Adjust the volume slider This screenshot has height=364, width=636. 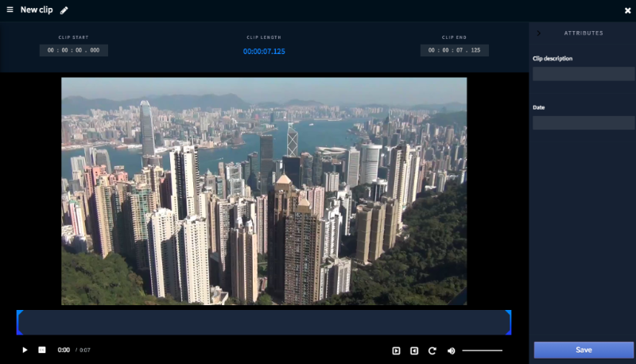[482, 350]
